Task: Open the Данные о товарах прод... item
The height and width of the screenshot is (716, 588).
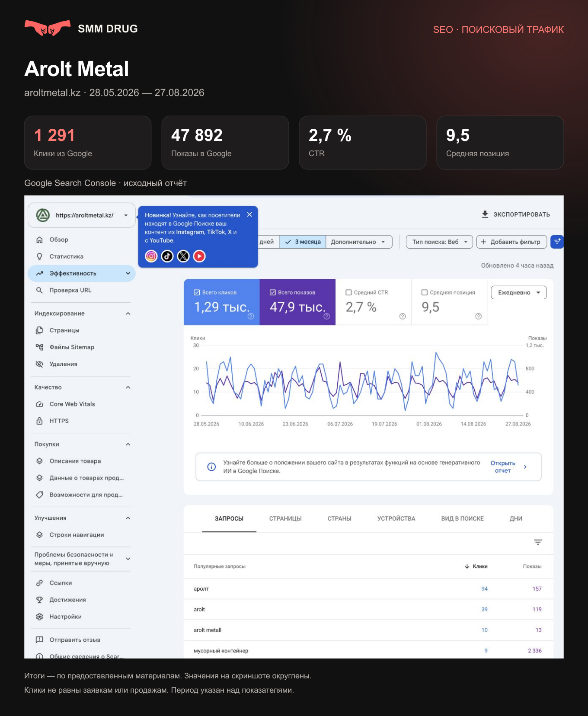Action: (82, 478)
